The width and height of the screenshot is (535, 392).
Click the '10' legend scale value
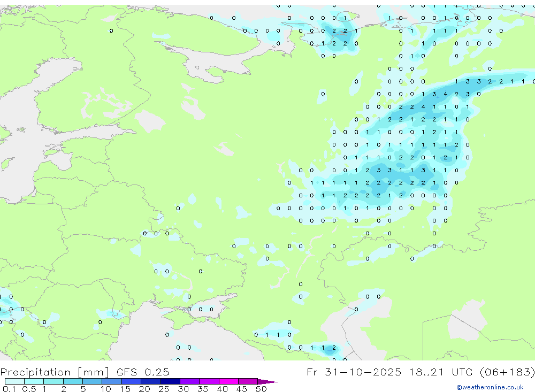tap(105, 389)
